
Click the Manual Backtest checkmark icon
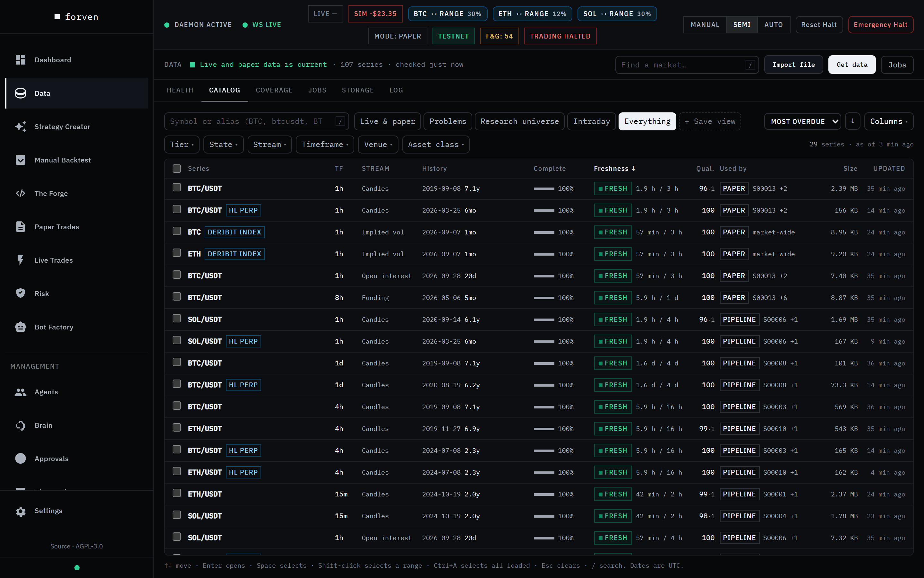[21, 160]
